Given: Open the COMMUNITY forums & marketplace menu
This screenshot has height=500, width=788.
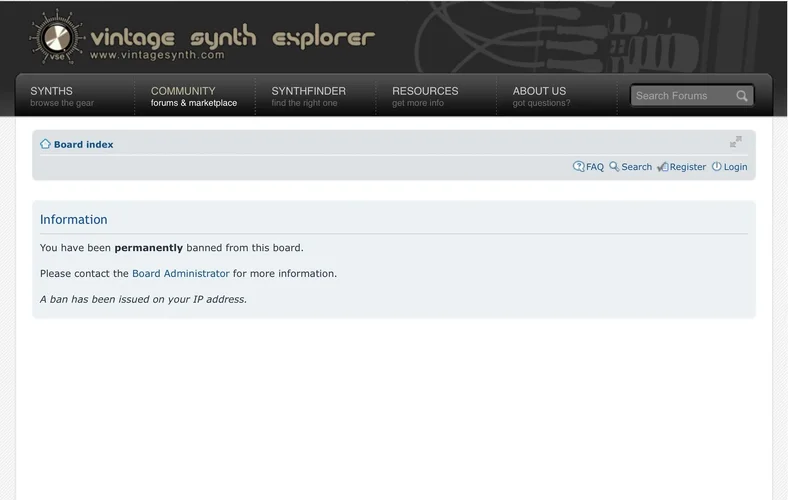Looking at the screenshot, I should point(193,96).
